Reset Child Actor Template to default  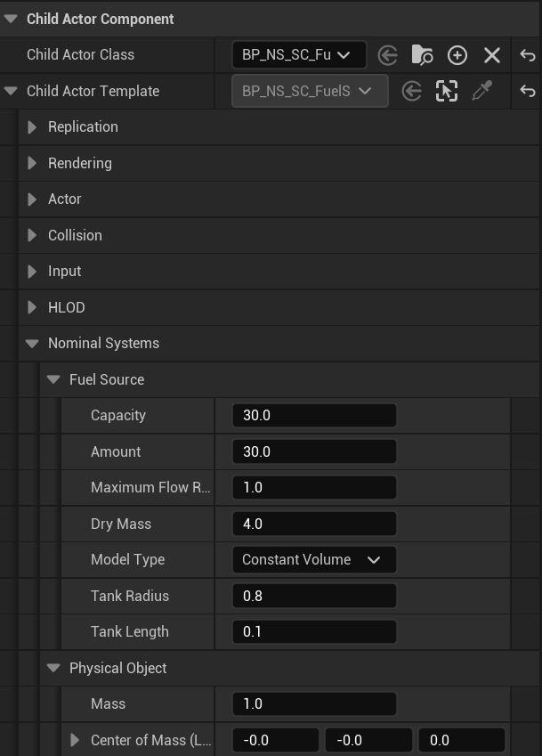point(528,91)
